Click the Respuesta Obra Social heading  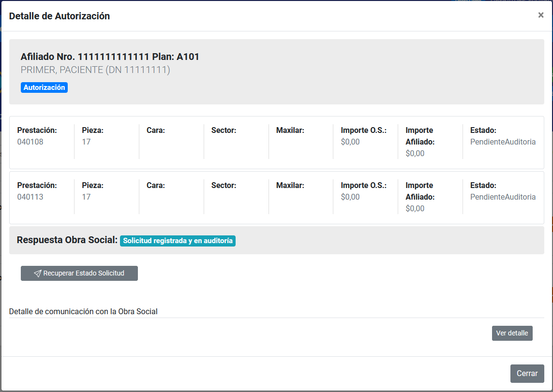click(67, 240)
